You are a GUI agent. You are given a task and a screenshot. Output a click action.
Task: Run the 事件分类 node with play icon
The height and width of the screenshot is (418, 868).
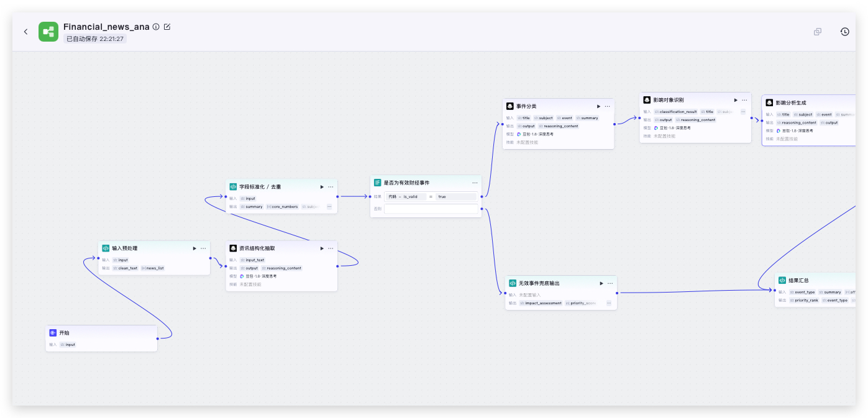pyautogui.click(x=598, y=106)
